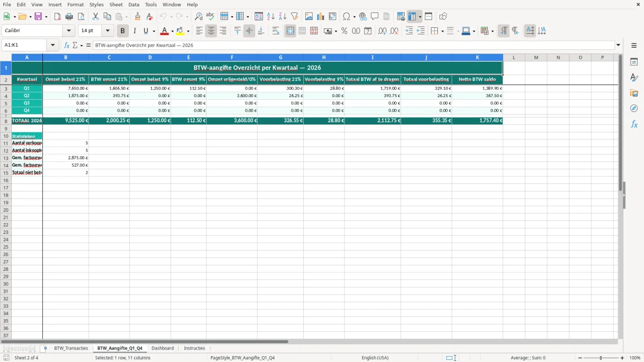The height and width of the screenshot is (362, 644).
Task: Format cells as percent
Action: [x=345, y=31]
